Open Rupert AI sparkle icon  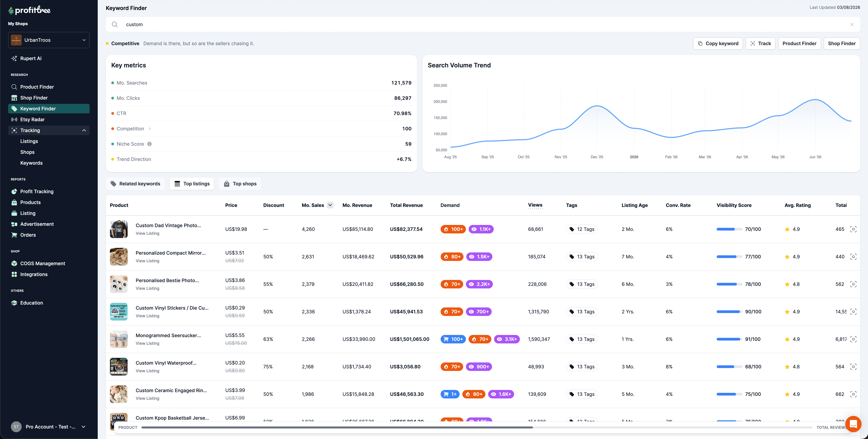(x=14, y=58)
